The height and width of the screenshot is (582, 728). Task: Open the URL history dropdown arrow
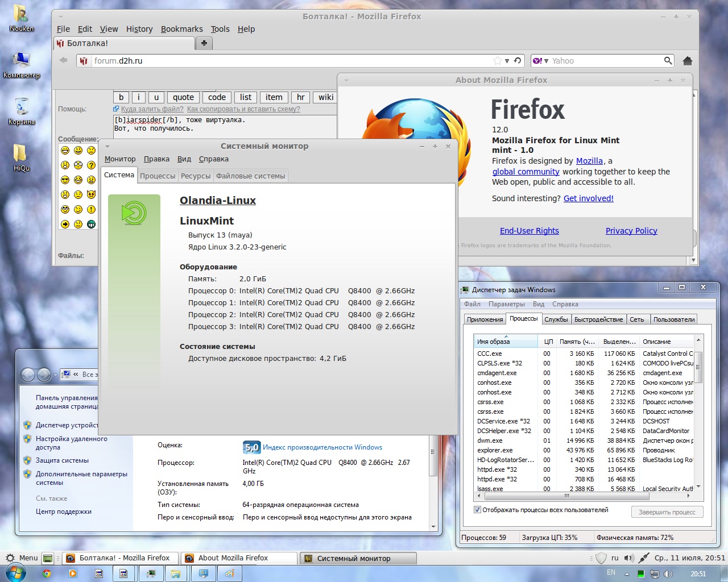[x=507, y=61]
